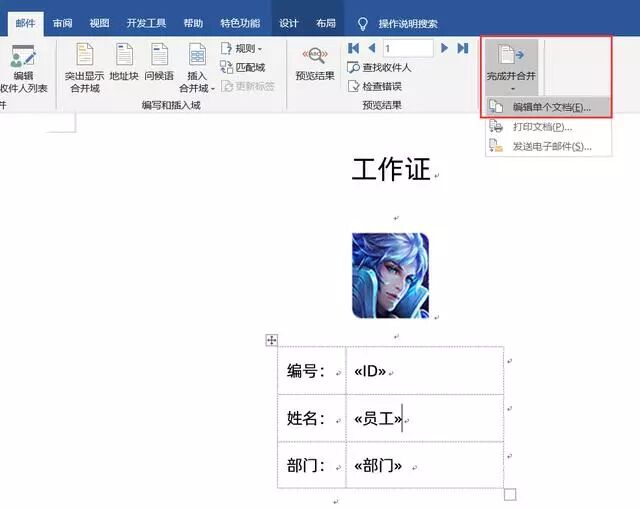Image resolution: width=640 pixels, height=508 pixels.
Task: Open the Developer tab
Action: point(146,23)
